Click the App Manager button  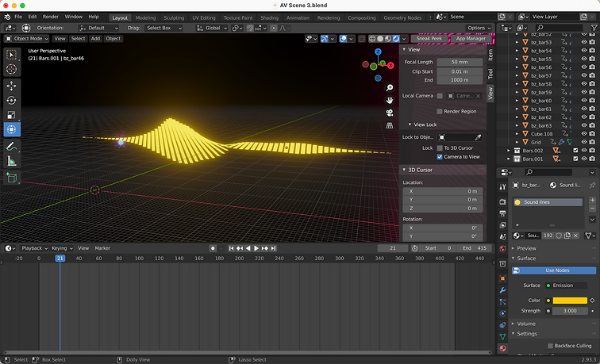[471, 39]
